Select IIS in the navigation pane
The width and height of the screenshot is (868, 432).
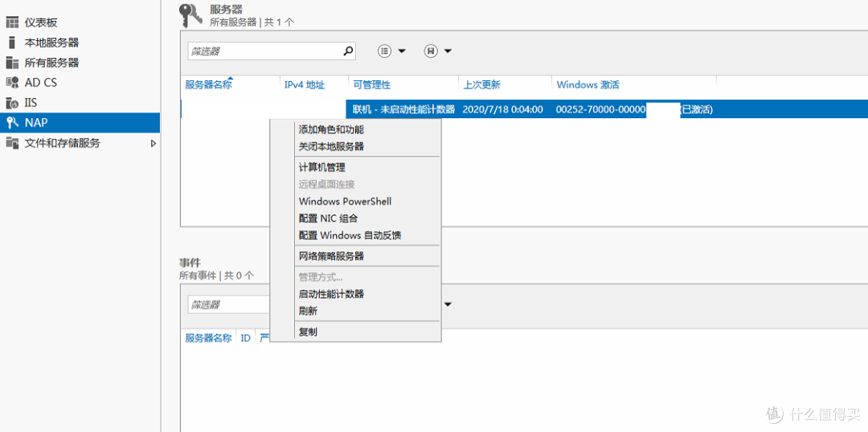[31, 103]
